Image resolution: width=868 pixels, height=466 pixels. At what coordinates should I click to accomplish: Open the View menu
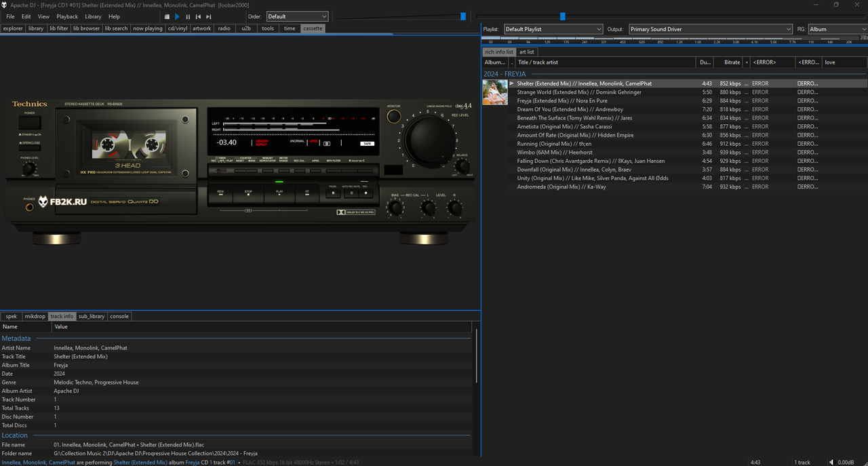click(43, 16)
